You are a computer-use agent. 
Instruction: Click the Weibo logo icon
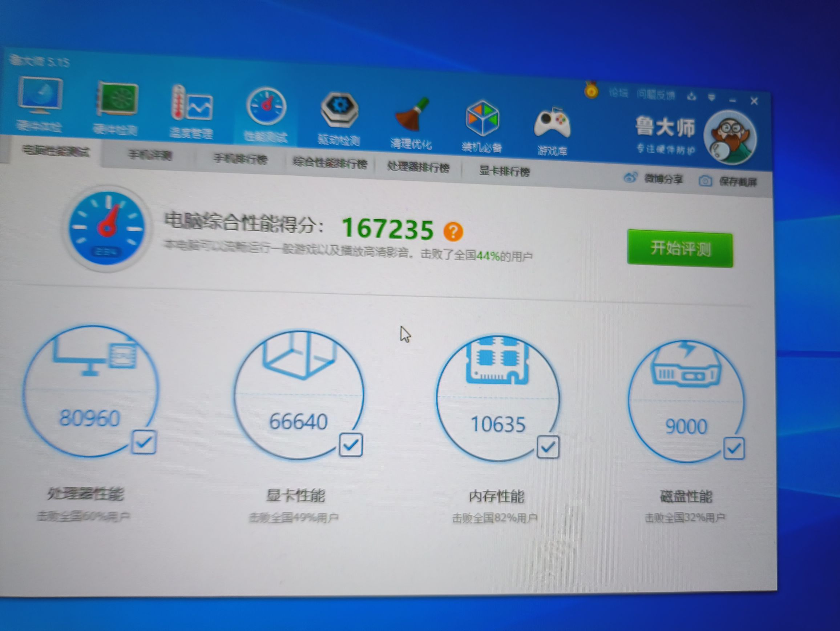(630, 177)
